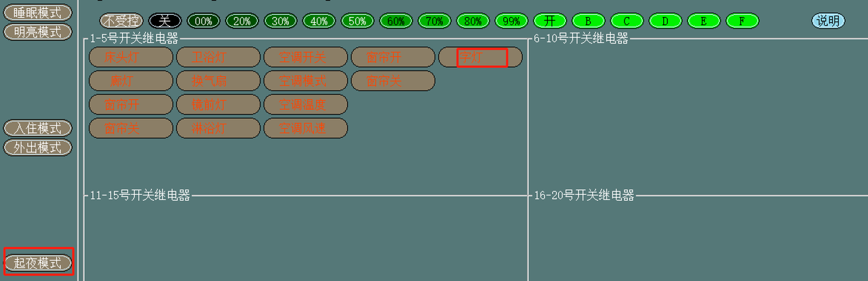Select the 入住模式 scene
This screenshot has height=281, width=868.
pos(38,128)
